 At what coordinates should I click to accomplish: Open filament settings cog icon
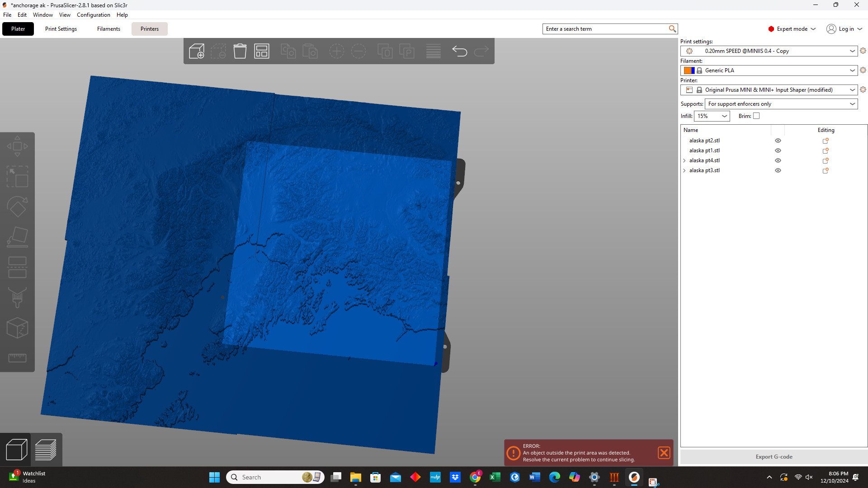(863, 70)
